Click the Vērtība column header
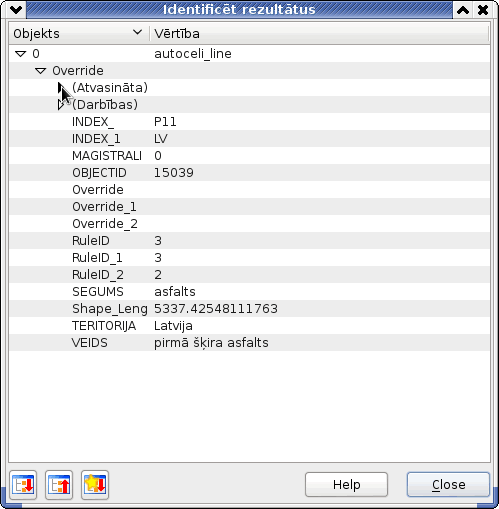The width and height of the screenshot is (499, 509). [x=319, y=33]
